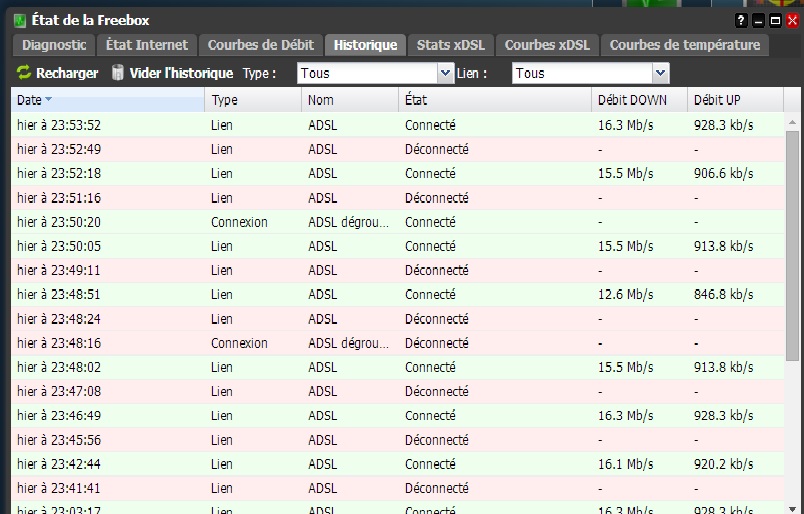Open the Courbes de Débit tab
This screenshot has width=804, height=514.
pyautogui.click(x=260, y=45)
